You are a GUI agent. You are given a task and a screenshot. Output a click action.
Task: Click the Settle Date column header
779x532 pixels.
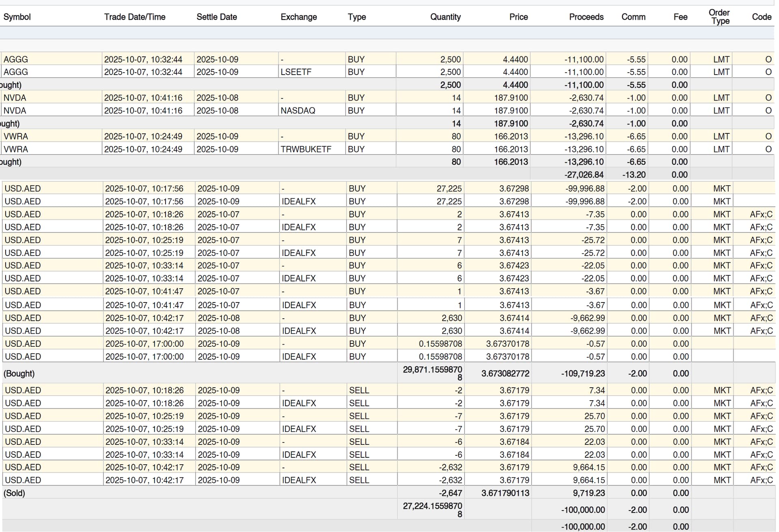click(x=217, y=17)
